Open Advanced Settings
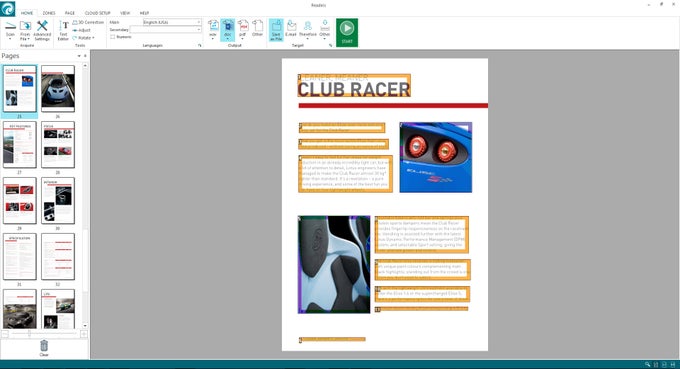The image size is (680, 369). 42,30
